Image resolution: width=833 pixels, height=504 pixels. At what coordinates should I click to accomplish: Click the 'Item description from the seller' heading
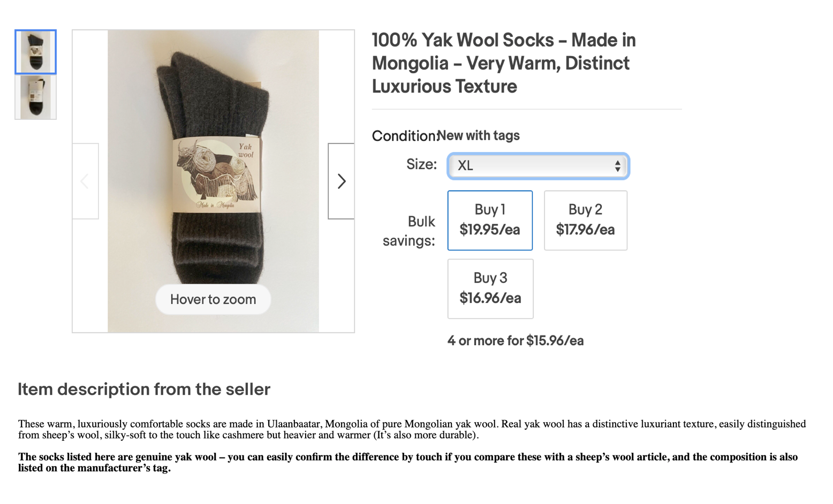(x=144, y=390)
